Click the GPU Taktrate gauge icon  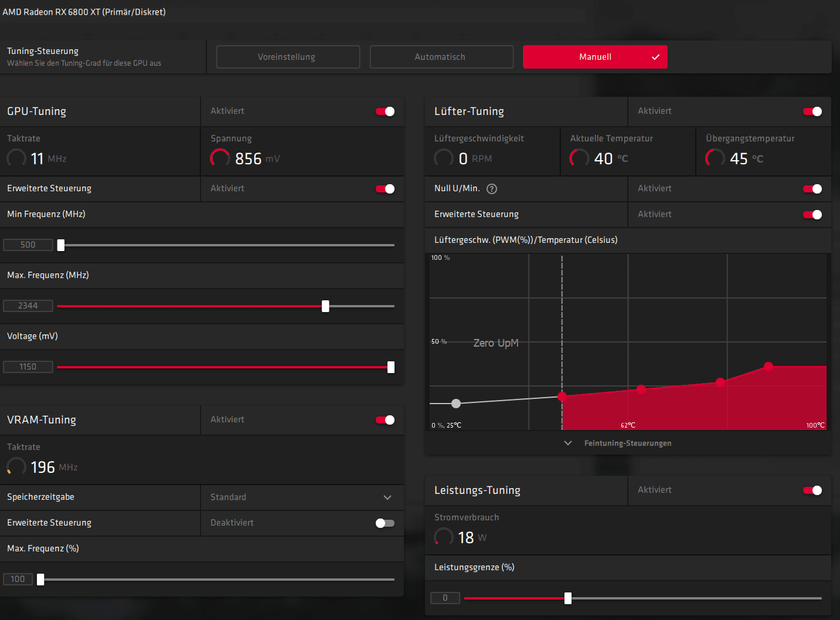pos(16,158)
